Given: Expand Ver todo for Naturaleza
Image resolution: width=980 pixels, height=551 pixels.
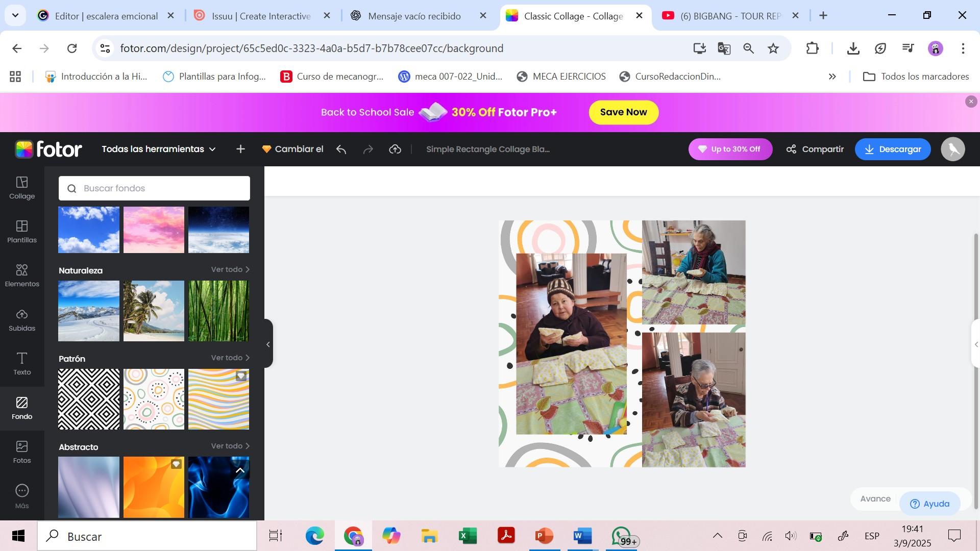Looking at the screenshot, I should (x=230, y=269).
